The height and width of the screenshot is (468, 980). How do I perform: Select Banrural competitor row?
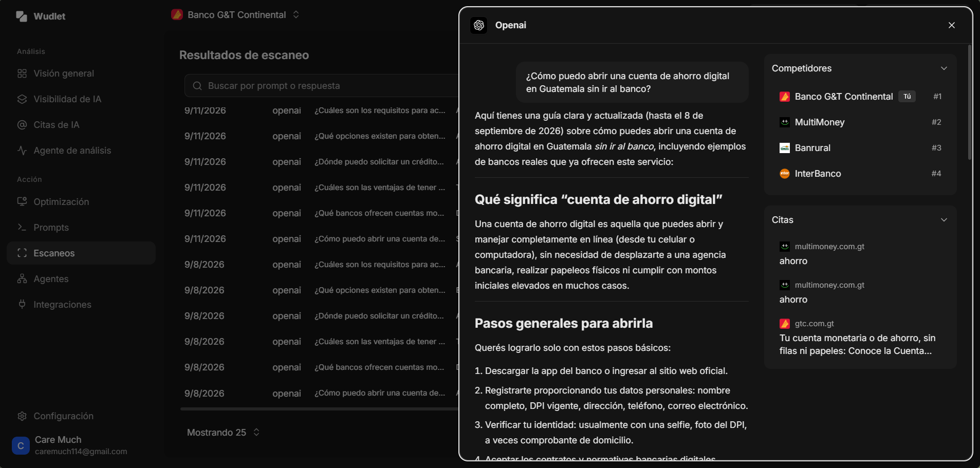click(x=860, y=148)
